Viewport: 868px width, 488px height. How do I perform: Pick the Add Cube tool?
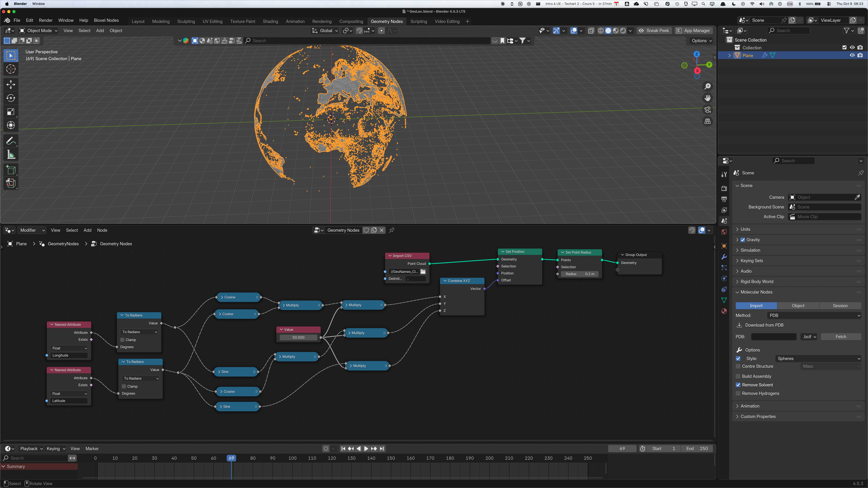(11, 170)
